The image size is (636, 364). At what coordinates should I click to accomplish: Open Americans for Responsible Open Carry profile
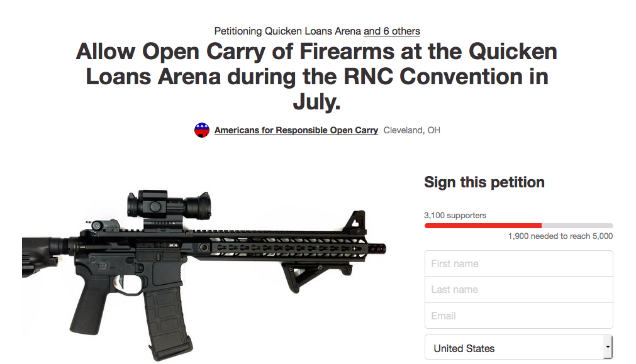point(296,130)
